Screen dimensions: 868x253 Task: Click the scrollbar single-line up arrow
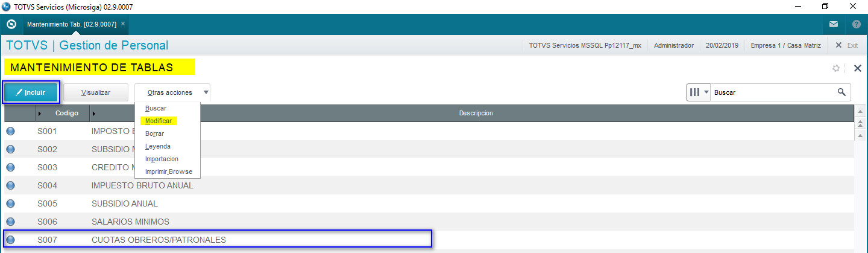(859, 135)
